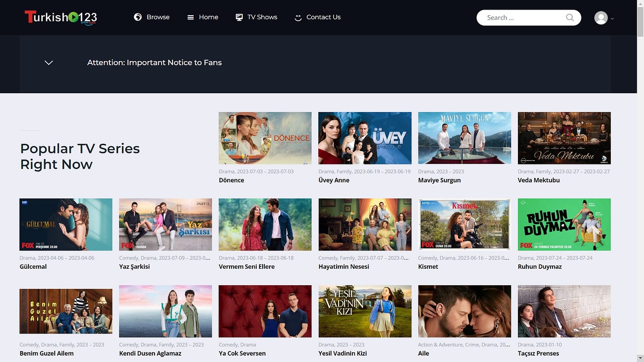644x362 pixels.
Task: Click the Aile title link
Action: pos(424,353)
